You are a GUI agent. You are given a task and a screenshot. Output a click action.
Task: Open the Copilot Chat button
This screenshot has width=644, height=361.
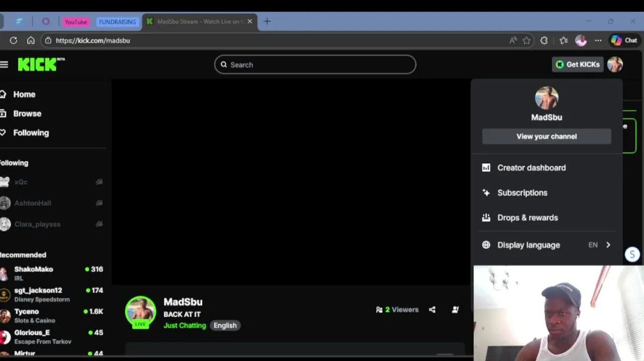pos(624,41)
